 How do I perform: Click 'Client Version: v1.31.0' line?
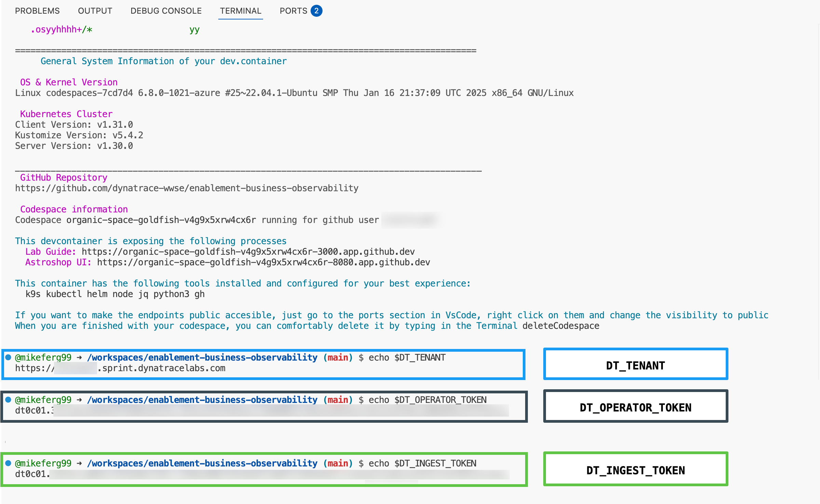click(74, 125)
